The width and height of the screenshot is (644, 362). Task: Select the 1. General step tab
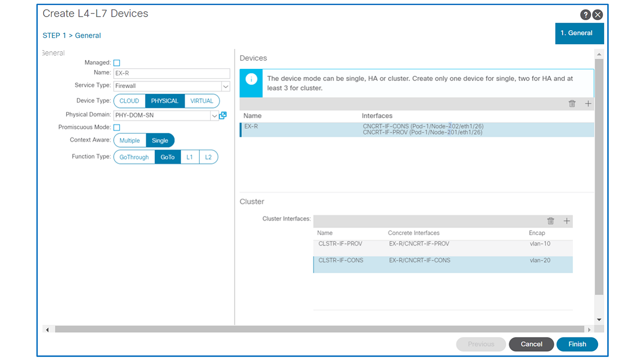(580, 33)
